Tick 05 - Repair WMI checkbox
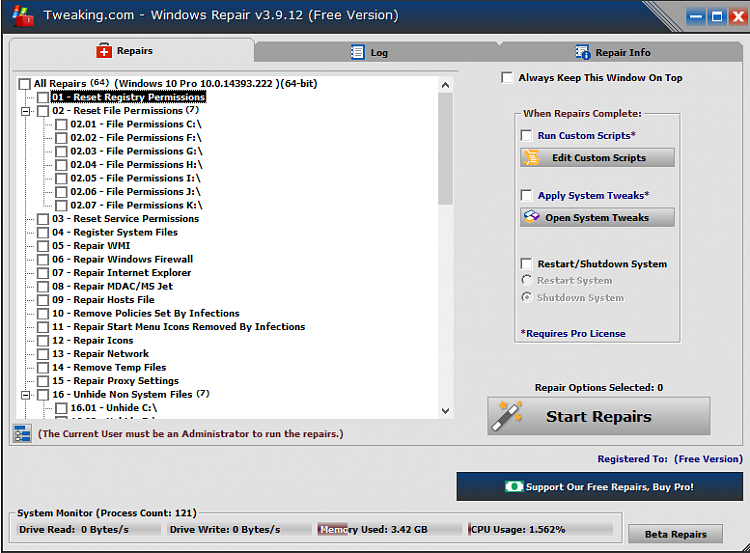750x553 pixels. click(43, 246)
